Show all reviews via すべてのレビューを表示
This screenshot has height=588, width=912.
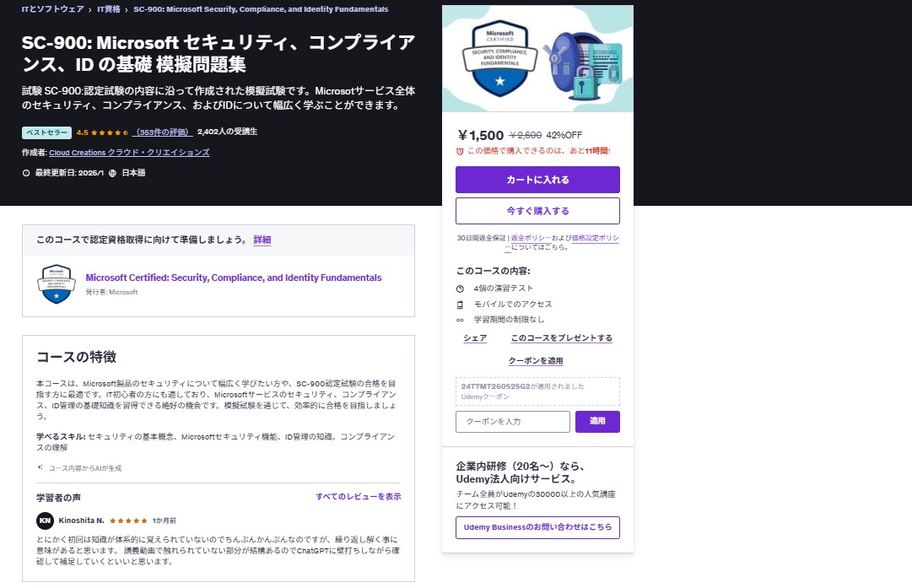coord(359,497)
